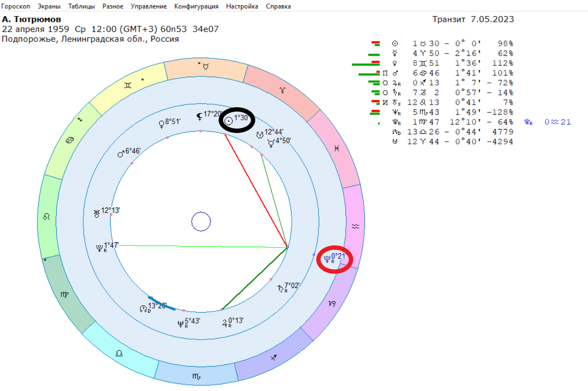
Task: Open the Гороскоп menu
Action: tap(16, 6)
